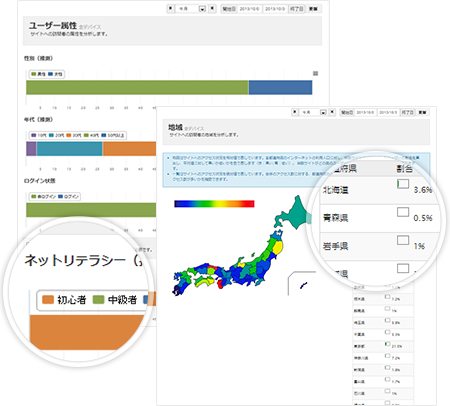Image resolution: width=450 pixels, height=406 pixels.
Task: Click 更新 update button in ユーザー属性 window
Action: tap(313, 9)
